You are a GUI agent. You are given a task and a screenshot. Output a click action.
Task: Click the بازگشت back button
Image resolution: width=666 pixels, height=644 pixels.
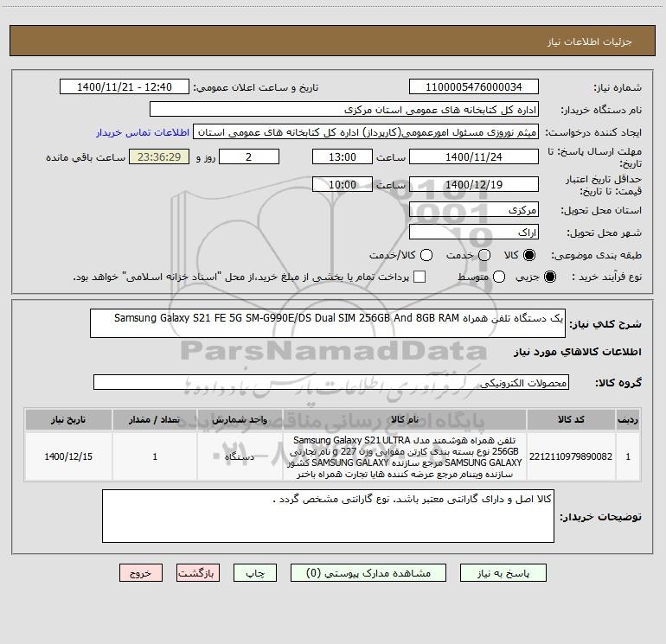(x=198, y=573)
